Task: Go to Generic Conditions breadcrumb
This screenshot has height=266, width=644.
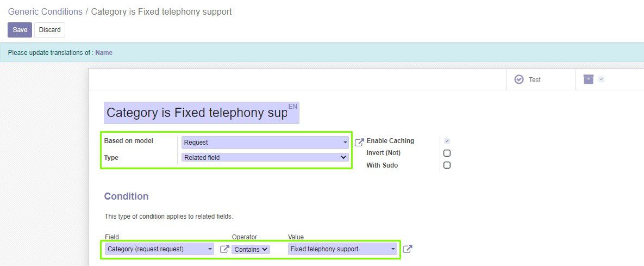Action: point(45,11)
